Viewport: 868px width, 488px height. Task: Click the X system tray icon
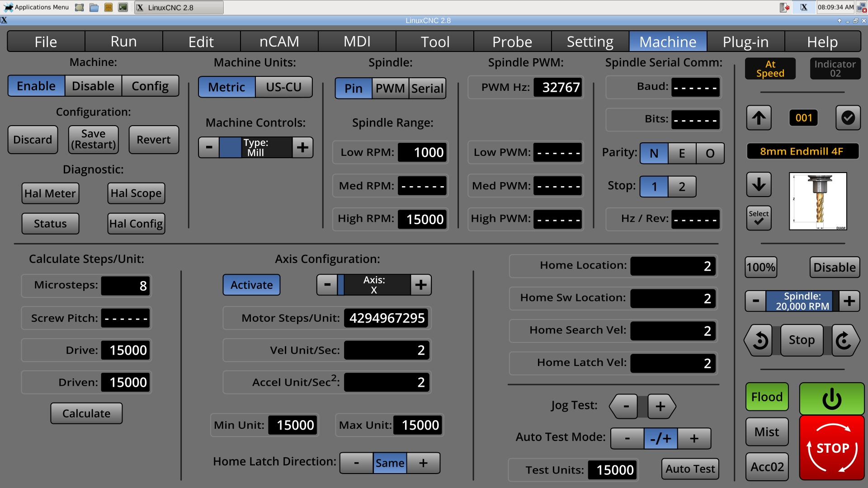(804, 7)
